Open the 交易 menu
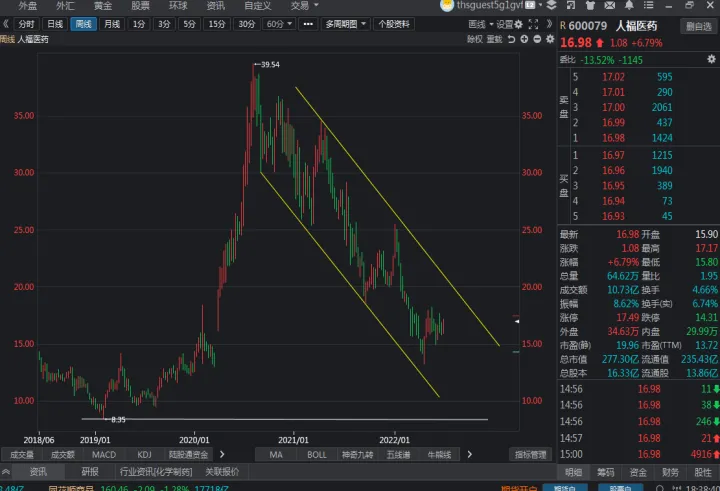The height and width of the screenshot is (491, 720). 301,6
